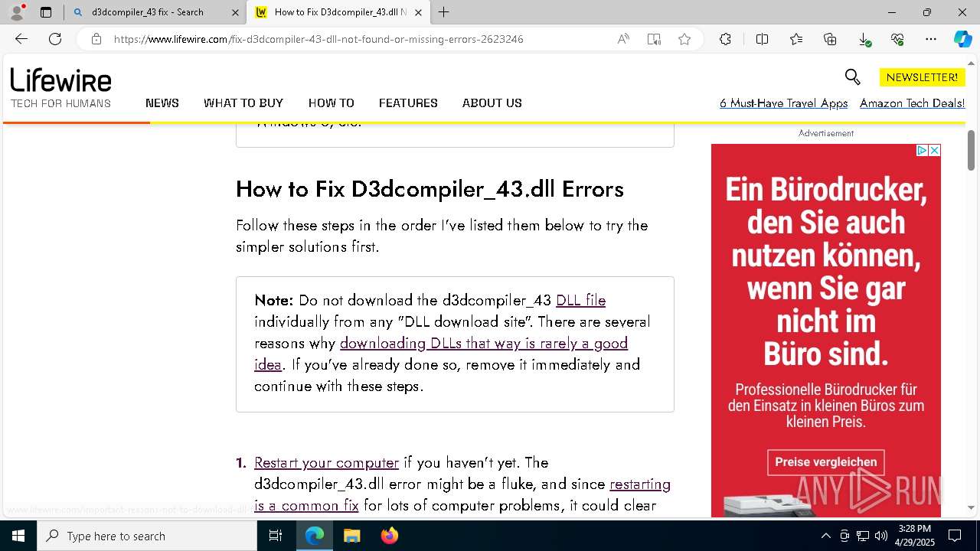Open network status tray icon
The height and width of the screenshot is (551, 980).
pyautogui.click(x=862, y=536)
